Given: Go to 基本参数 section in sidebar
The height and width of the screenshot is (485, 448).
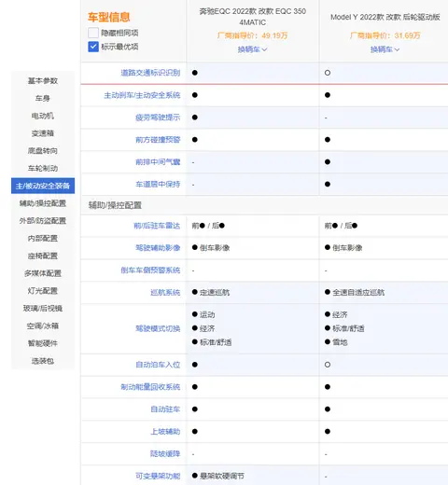Looking at the screenshot, I should tap(43, 81).
